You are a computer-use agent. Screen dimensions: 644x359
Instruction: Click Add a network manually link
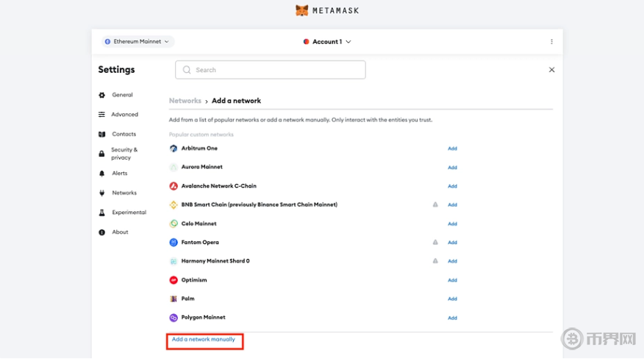pos(204,340)
